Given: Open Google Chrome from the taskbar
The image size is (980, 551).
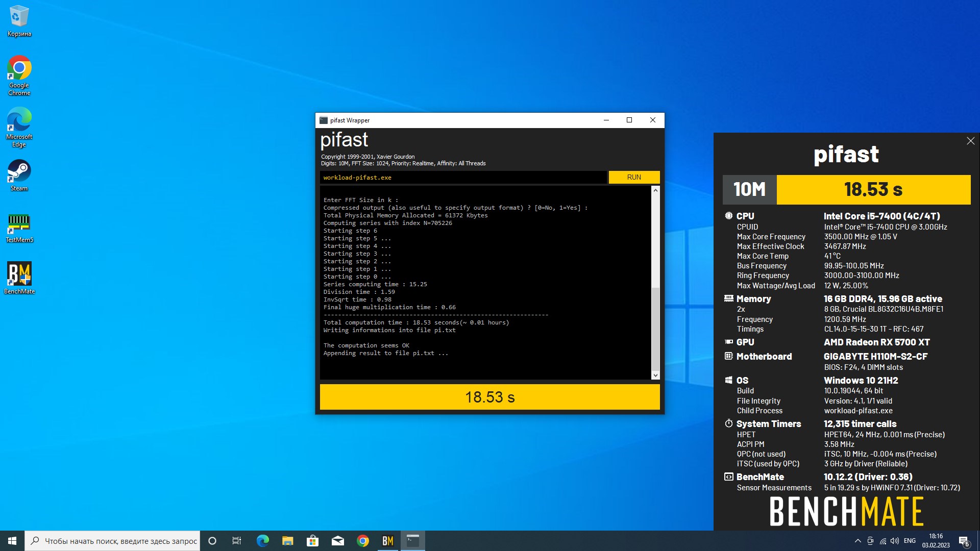Looking at the screenshot, I should pos(362,541).
